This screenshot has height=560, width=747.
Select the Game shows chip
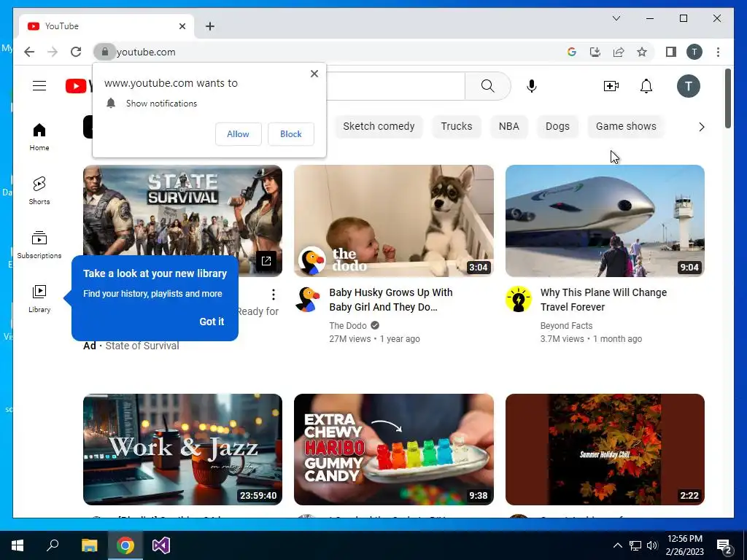tap(626, 126)
